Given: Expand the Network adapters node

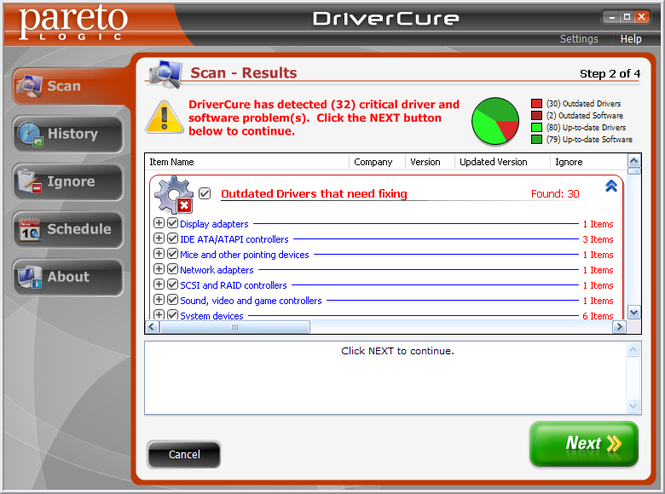Looking at the screenshot, I should pyautogui.click(x=159, y=269).
